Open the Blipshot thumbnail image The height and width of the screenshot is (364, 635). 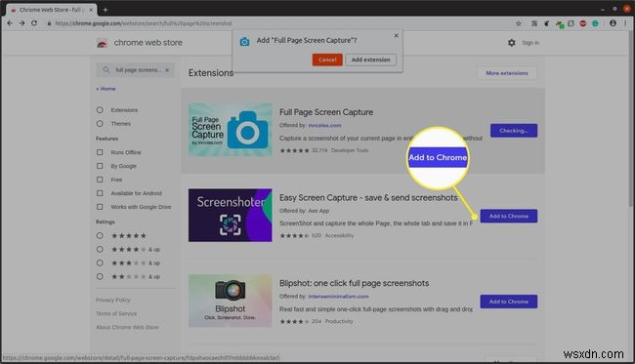230,301
